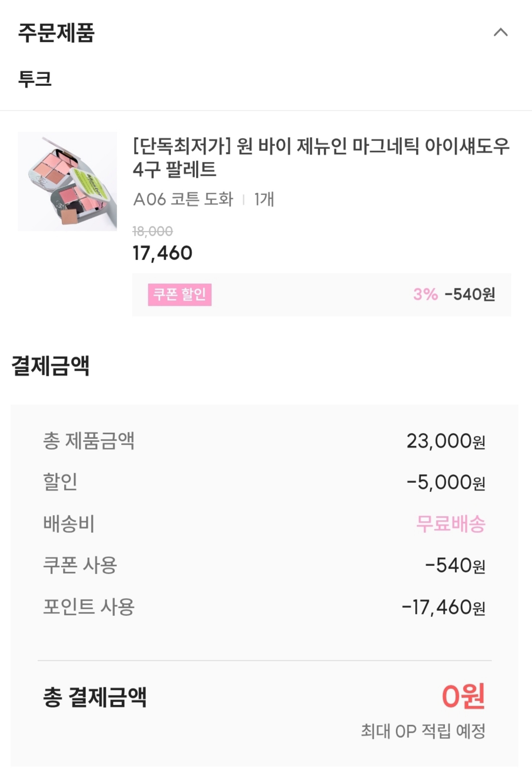Click the 총 제품금액 23,000원 value
532x770 pixels.
coord(446,441)
